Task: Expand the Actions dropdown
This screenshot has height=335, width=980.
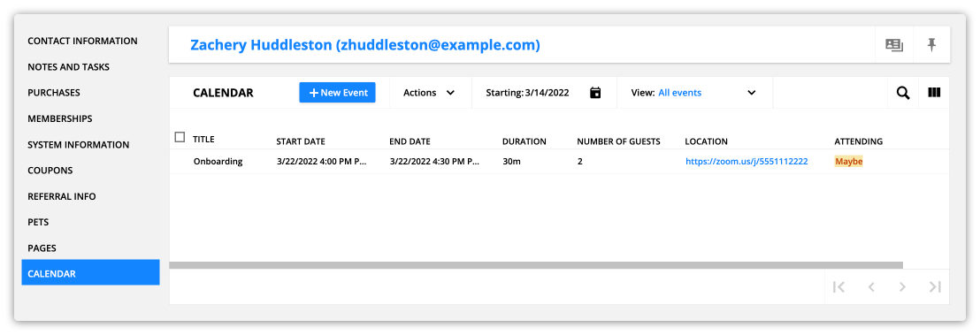Action: click(x=429, y=93)
